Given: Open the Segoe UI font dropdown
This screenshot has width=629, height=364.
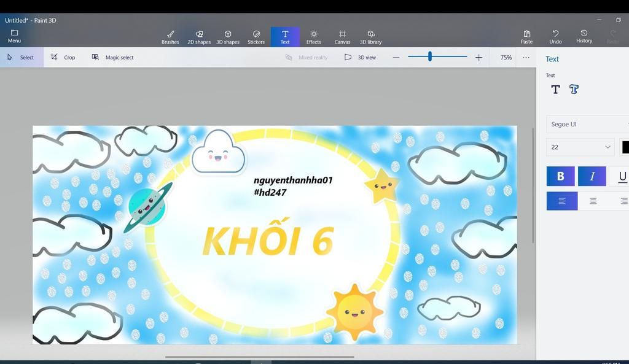Looking at the screenshot, I should click(x=587, y=124).
